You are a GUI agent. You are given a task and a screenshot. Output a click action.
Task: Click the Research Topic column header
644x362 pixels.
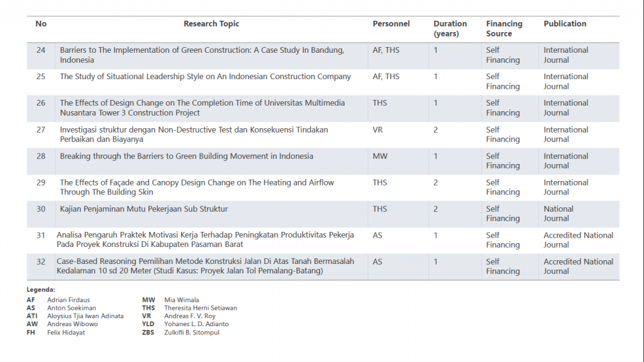coord(211,24)
